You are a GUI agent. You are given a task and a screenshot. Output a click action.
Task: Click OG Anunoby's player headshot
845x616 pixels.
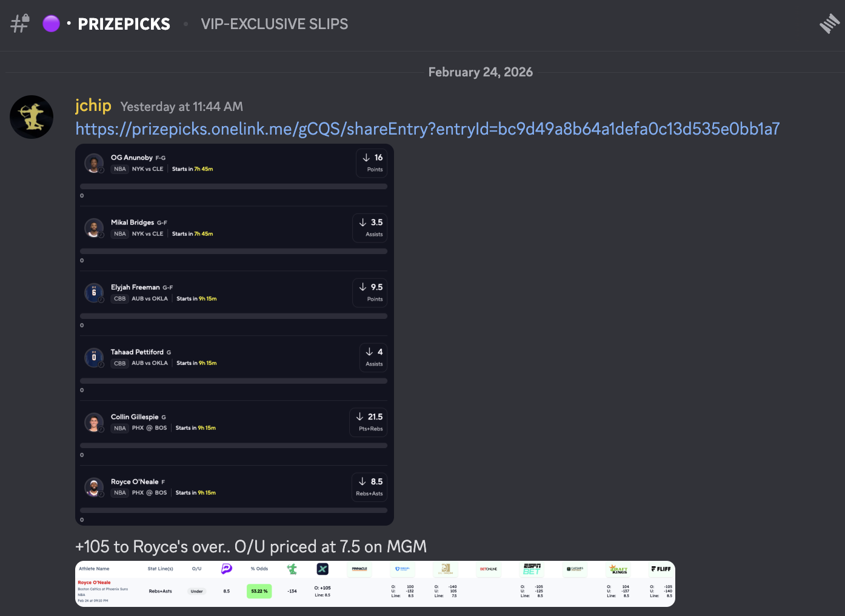pos(94,163)
